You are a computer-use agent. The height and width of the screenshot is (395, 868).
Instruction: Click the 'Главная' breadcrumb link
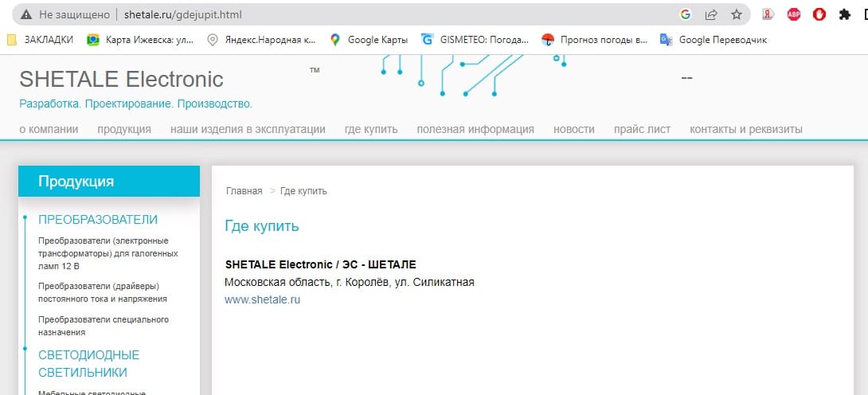pos(244,191)
